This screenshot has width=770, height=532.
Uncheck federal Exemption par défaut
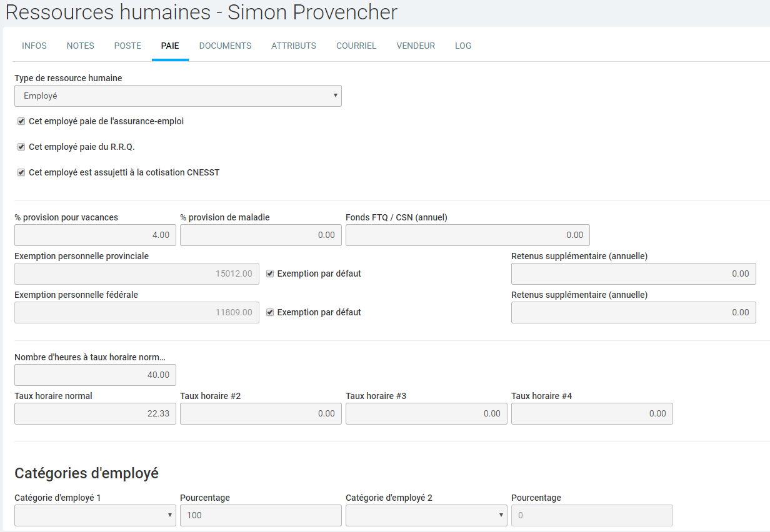point(270,312)
